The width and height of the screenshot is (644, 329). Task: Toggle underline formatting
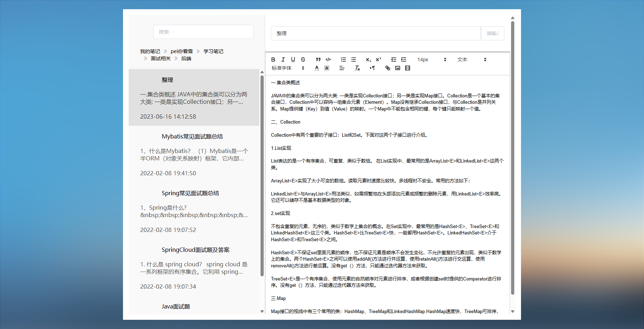293,59
